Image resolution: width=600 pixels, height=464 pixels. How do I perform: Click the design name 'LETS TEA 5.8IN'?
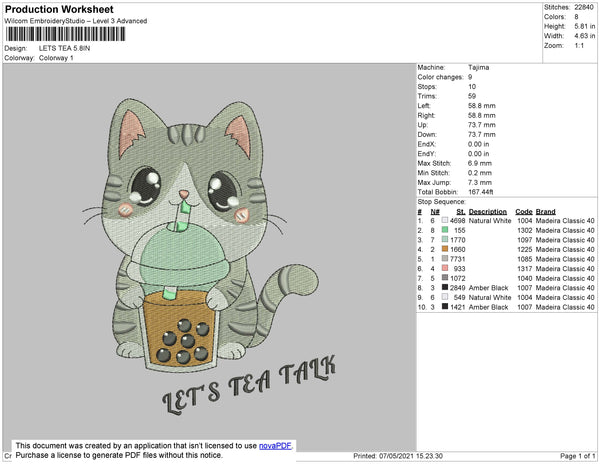[64, 48]
